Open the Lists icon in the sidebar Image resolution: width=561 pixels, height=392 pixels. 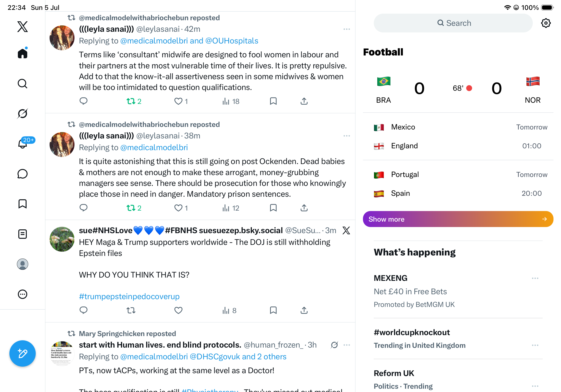[23, 234]
